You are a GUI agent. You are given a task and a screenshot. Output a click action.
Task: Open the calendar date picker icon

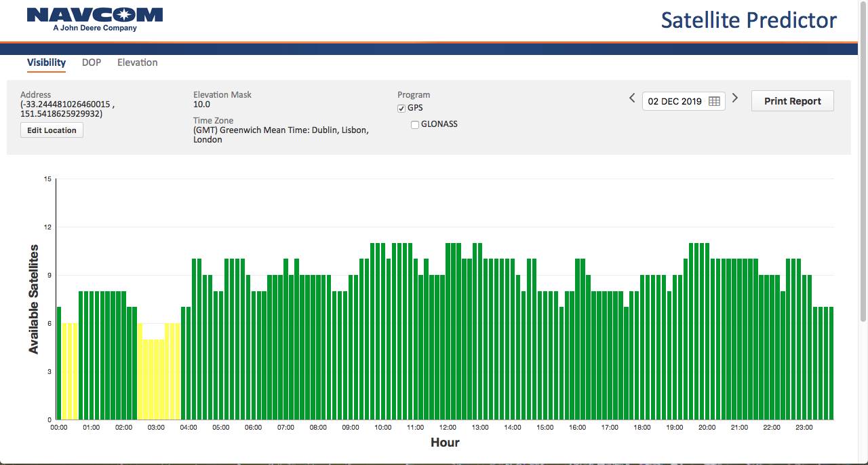714,101
